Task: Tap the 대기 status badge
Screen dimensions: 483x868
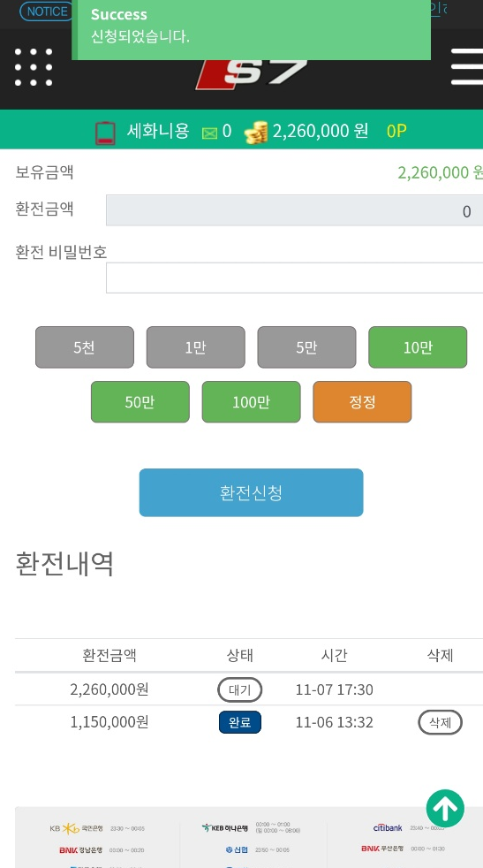Action: pyautogui.click(x=239, y=689)
